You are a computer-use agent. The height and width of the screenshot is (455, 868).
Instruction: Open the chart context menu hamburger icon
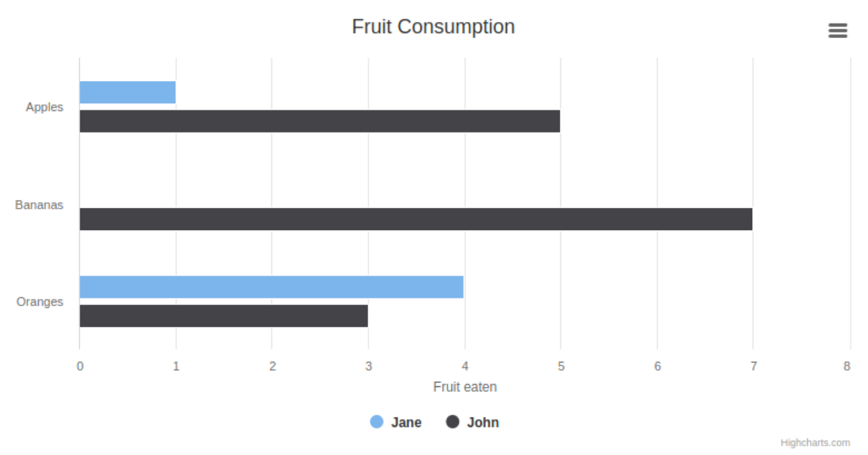pyautogui.click(x=837, y=31)
